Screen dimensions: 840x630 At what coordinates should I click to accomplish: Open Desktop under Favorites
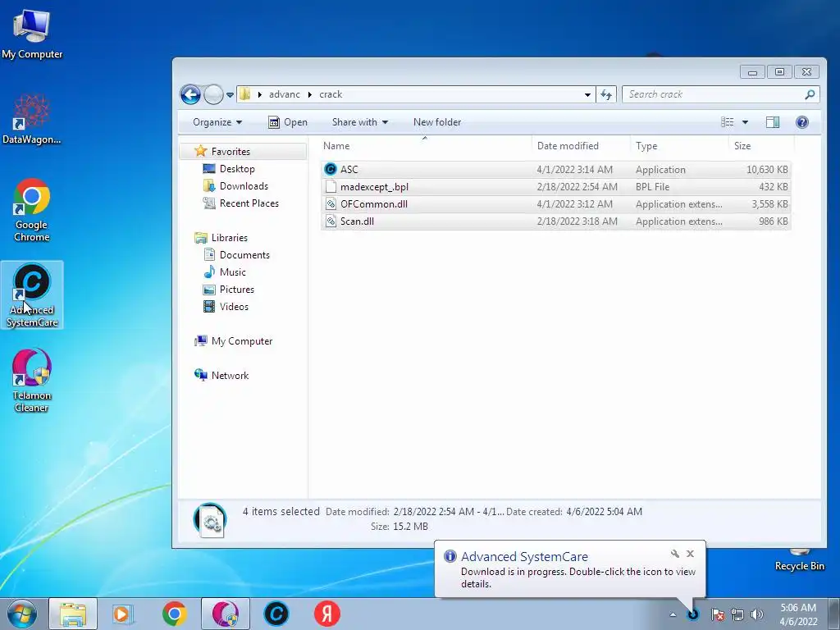[x=237, y=169]
